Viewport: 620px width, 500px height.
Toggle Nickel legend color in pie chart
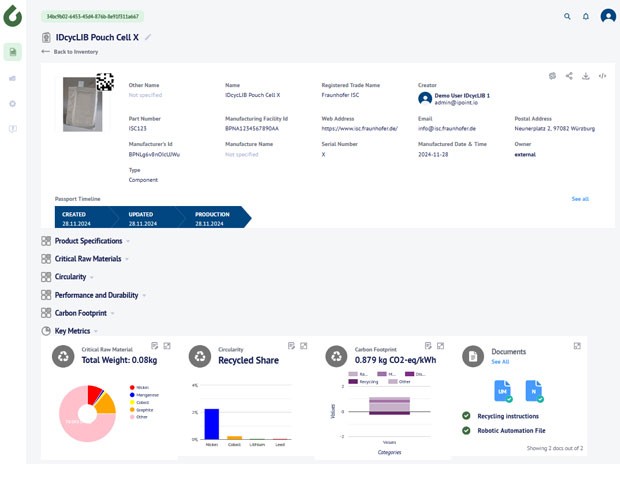tap(132, 387)
